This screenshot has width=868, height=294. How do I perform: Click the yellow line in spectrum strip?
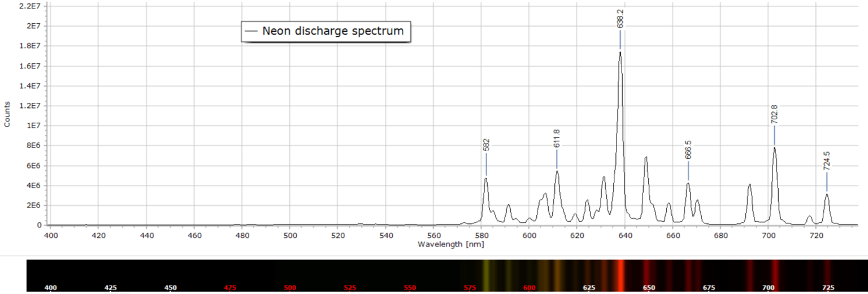(x=485, y=275)
